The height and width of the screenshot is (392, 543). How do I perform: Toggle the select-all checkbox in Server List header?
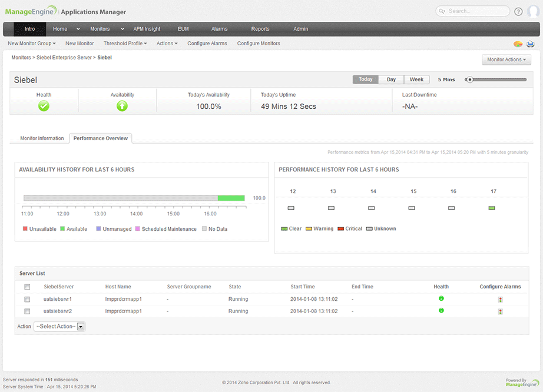(27, 287)
